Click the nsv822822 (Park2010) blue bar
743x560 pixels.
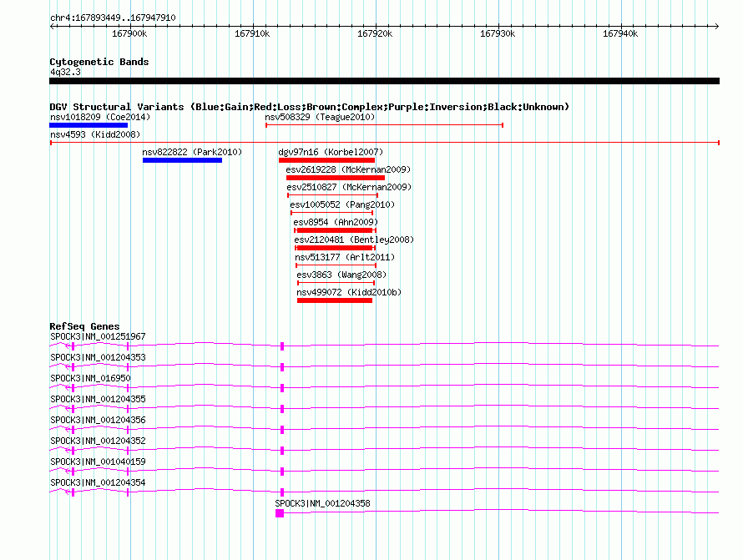[x=183, y=160]
